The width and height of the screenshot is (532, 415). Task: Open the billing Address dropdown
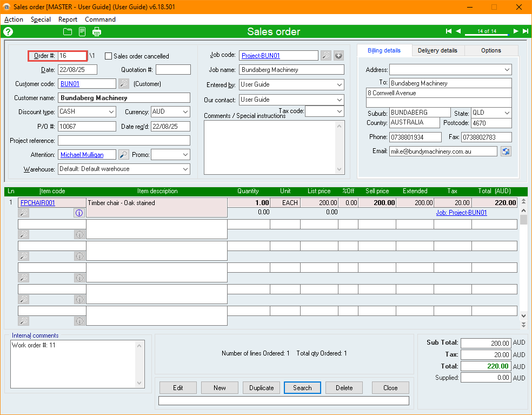(507, 70)
